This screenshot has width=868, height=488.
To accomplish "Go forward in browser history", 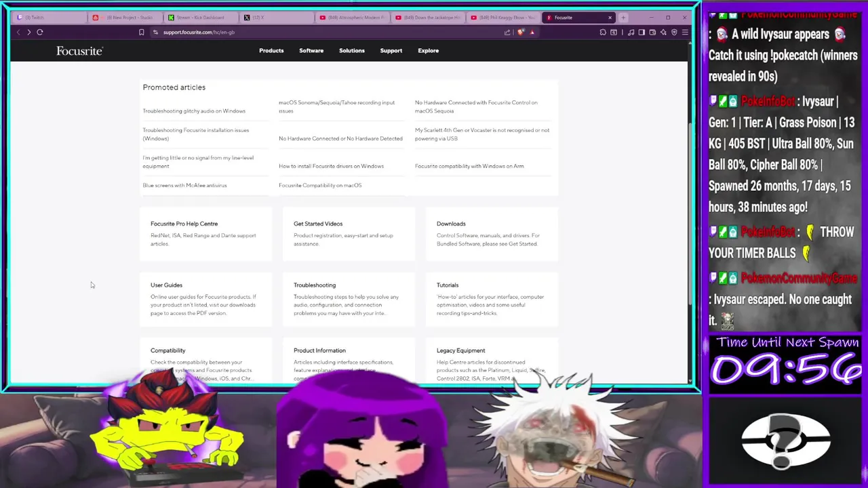I will [28, 32].
